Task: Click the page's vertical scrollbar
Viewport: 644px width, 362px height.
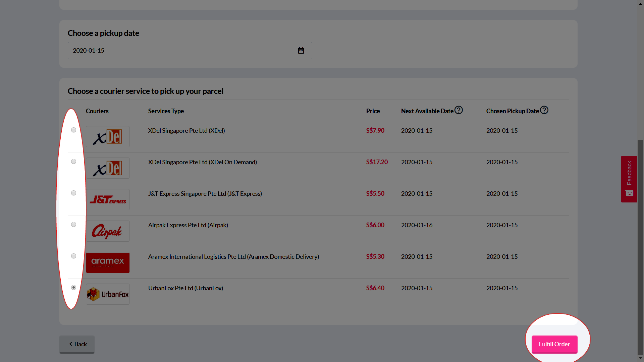Action: [x=640, y=247]
